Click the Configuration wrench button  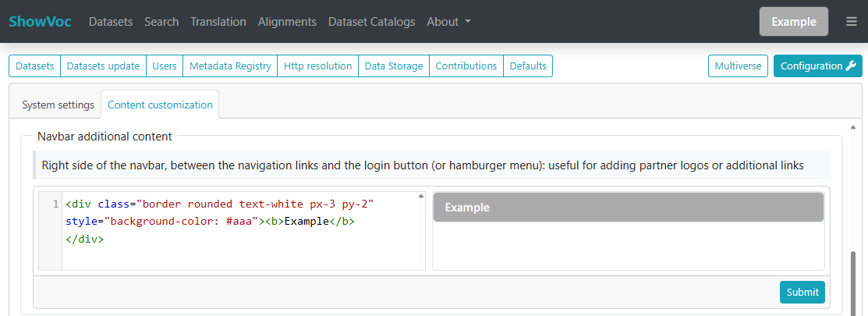pyautogui.click(x=817, y=66)
